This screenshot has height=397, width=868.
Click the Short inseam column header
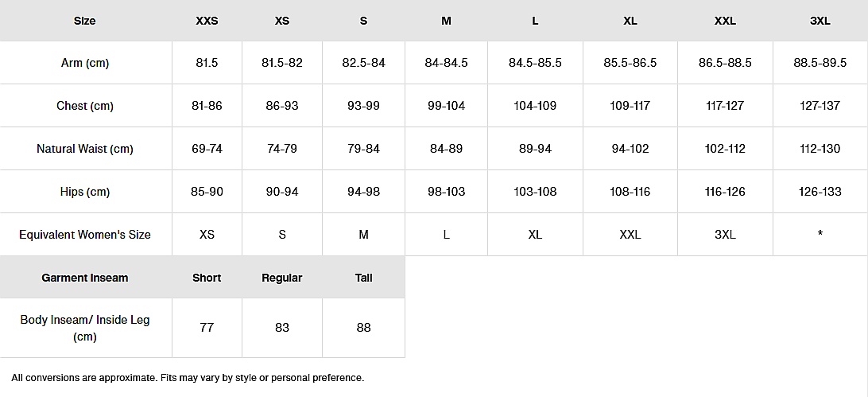pos(207,278)
